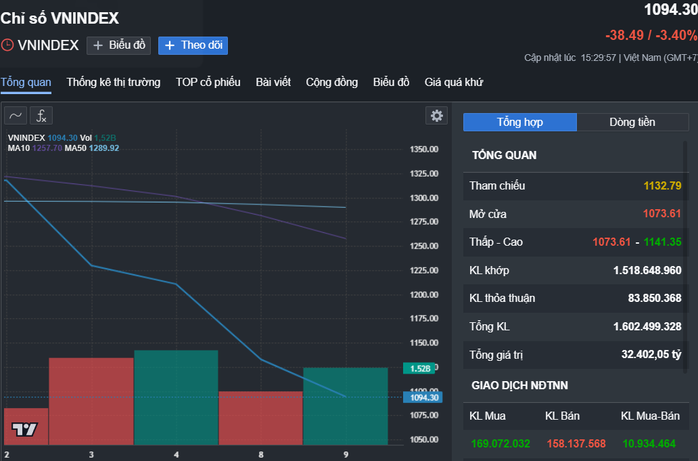Select the Dòng tiền panel tab
This screenshot has width=698, height=461.
point(633,122)
